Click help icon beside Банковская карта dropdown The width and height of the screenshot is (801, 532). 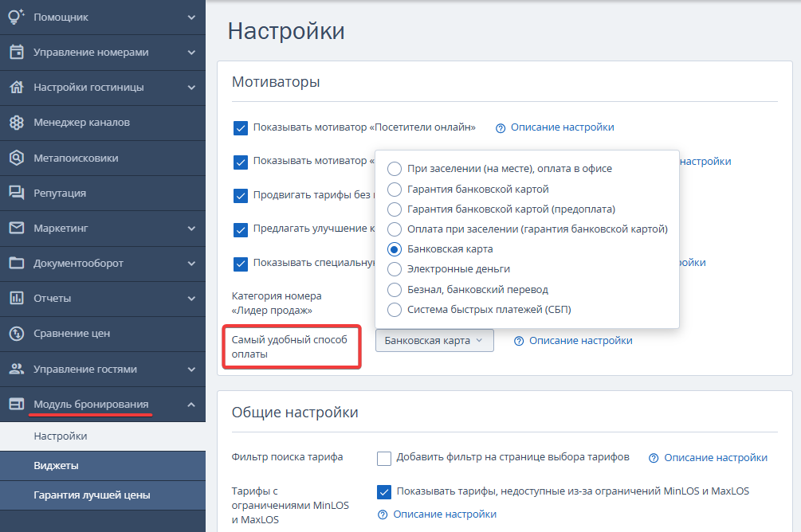(x=519, y=341)
